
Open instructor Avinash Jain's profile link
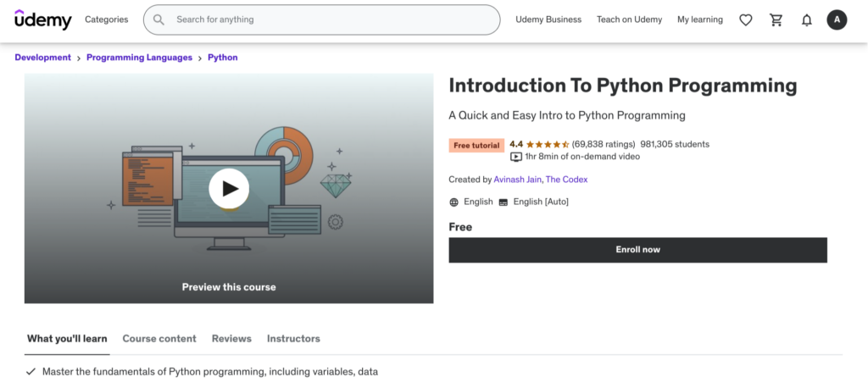pyautogui.click(x=517, y=180)
